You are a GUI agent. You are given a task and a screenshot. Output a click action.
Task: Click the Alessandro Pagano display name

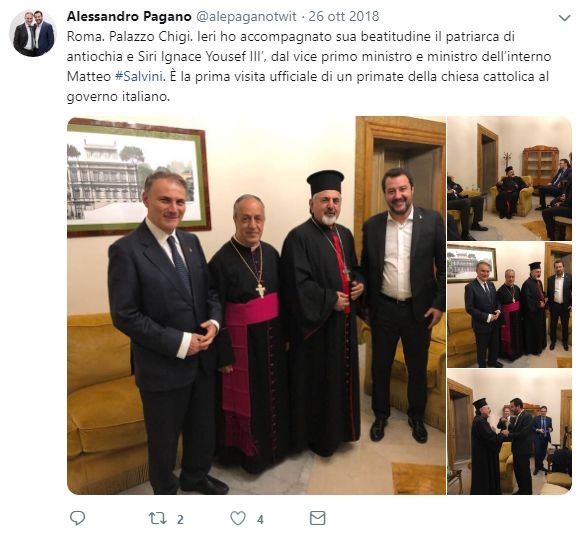click(129, 16)
